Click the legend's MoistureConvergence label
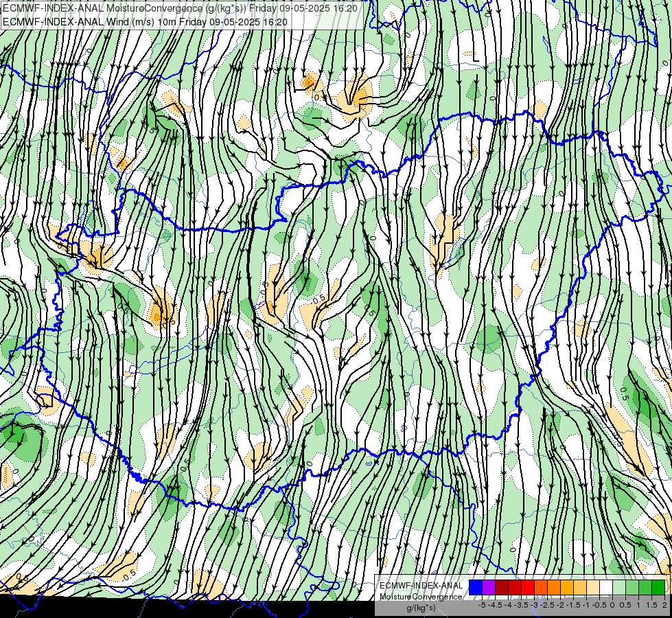672x618 pixels. point(421,597)
